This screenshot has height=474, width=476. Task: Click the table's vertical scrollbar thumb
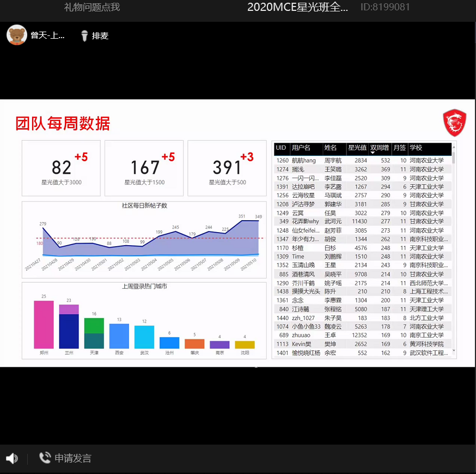pyautogui.click(x=454, y=154)
